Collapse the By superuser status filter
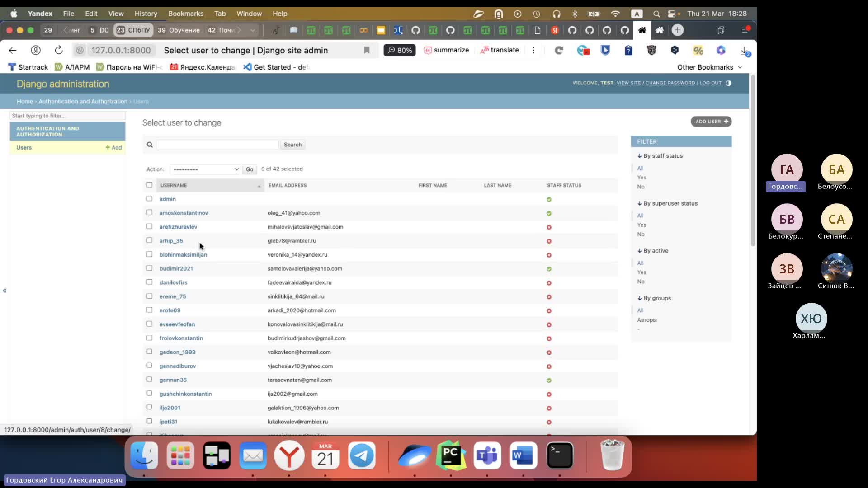 (667, 203)
